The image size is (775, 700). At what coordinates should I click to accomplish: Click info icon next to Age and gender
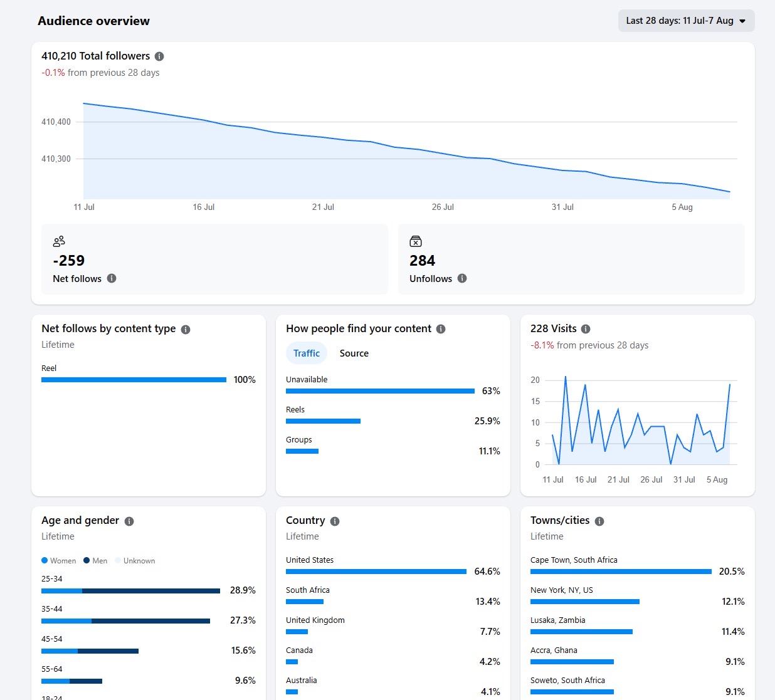(129, 521)
